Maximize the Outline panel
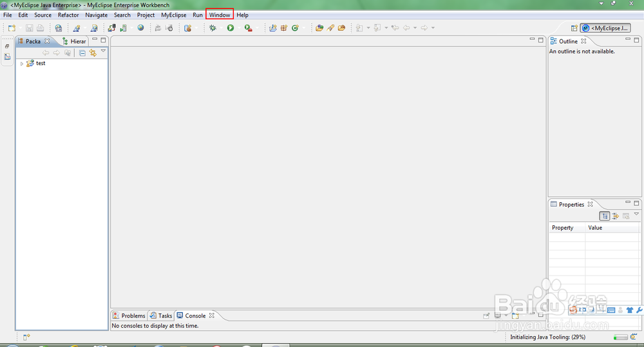This screenshot has width=644, height=347. click(636, 40)
